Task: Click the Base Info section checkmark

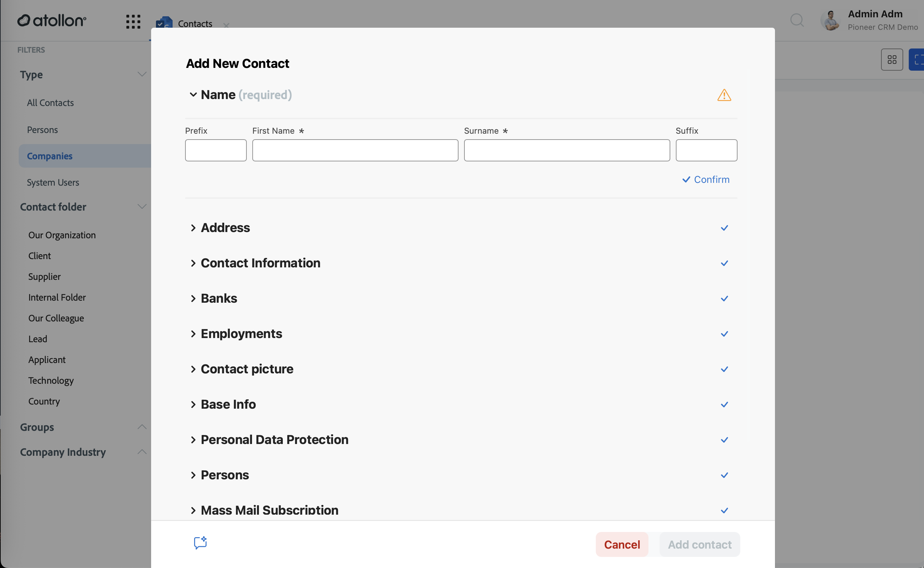Action: pyautogui.click(x=724, y=405)
